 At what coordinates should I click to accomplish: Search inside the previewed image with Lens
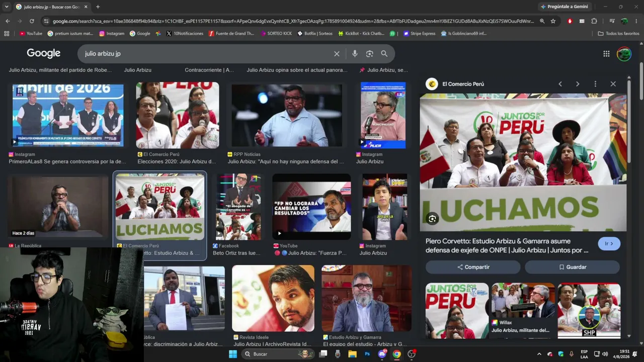(432, 219)
